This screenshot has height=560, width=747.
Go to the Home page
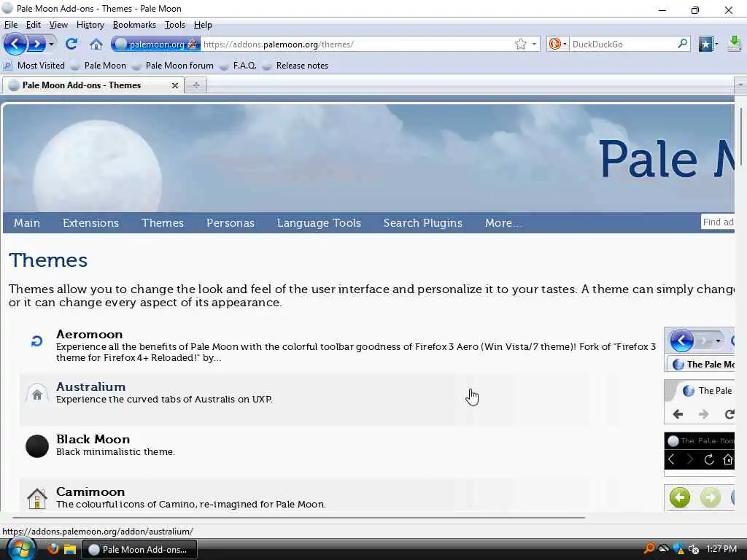pyautogui.click(x=96, y=44)
